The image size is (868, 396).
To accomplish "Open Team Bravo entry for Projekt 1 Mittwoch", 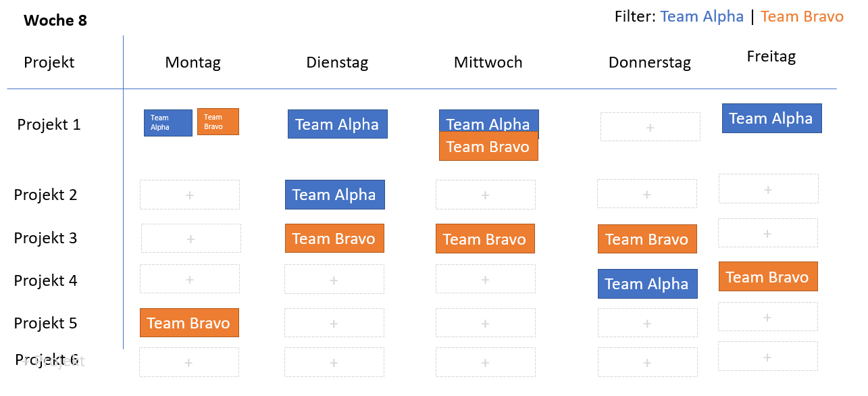I will (488, 146).
